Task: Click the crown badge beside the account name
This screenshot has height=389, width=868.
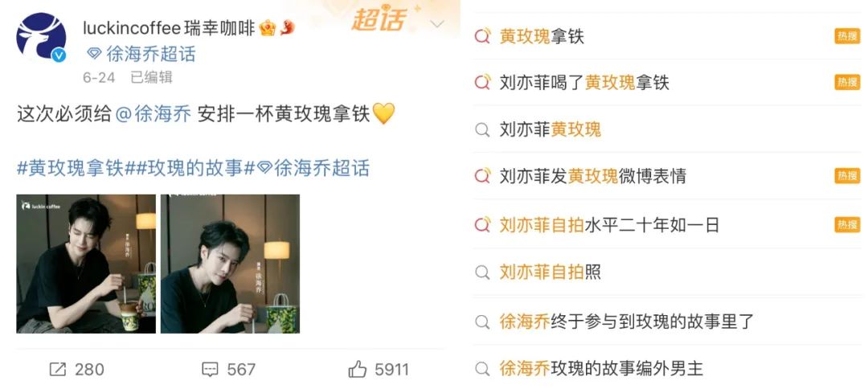Action: [x=268, y=27]
